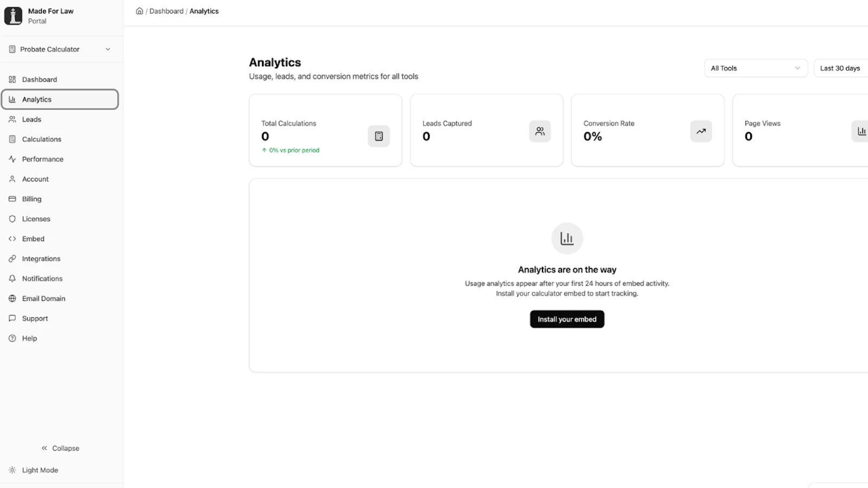Click the Analytics bar chart sidebar icon
The height and width of the screenshot is (488, 868).
pyautogui.click(x=12, y=99)
